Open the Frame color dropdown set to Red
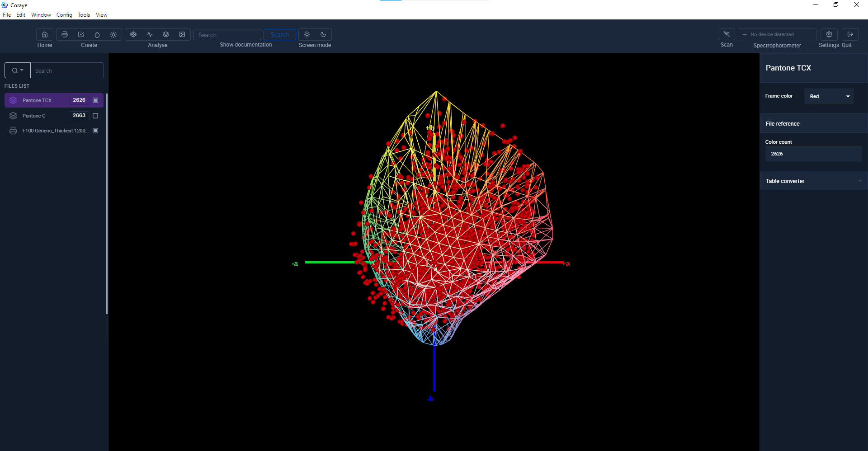Screen dimensions: 868x451 [x=829, y=96]
